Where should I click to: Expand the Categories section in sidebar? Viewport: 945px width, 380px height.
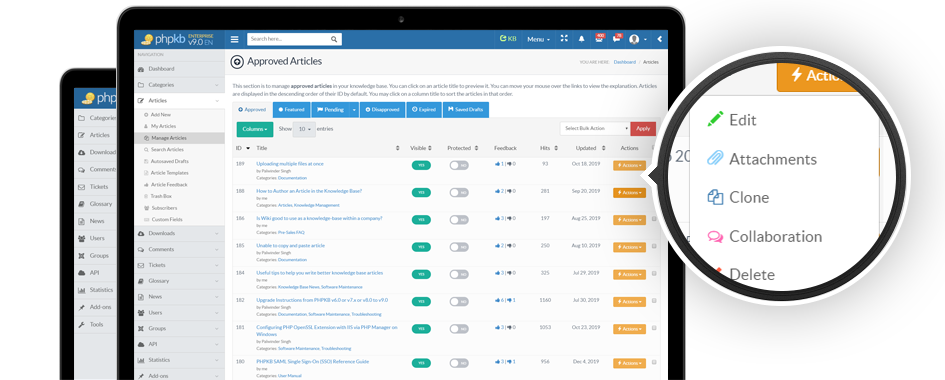(179, 85)
